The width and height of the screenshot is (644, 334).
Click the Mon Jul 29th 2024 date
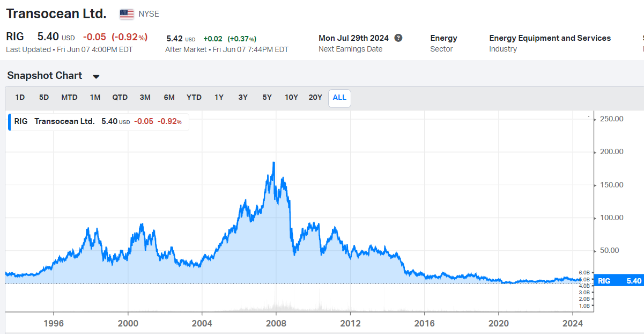[353, 38]
